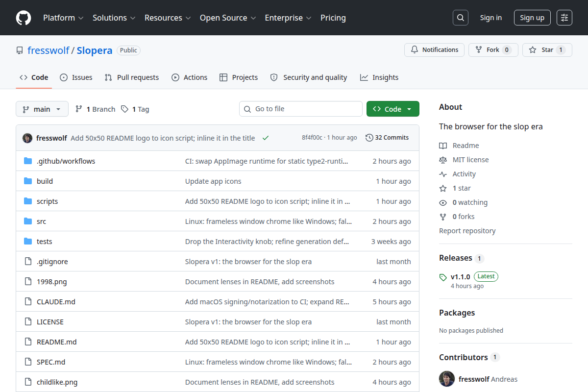588x392 pixels.
Task: Click the .gitignore file icon
Action: click(x=28, y=261)
